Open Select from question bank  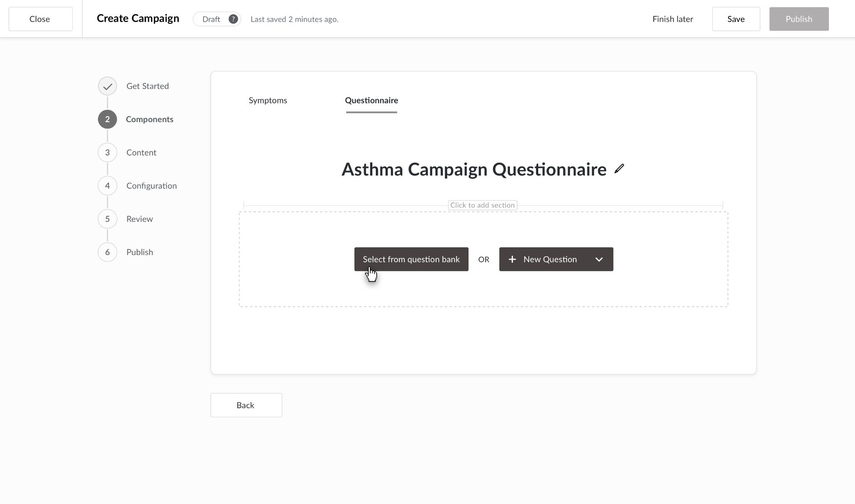point(411,259)
